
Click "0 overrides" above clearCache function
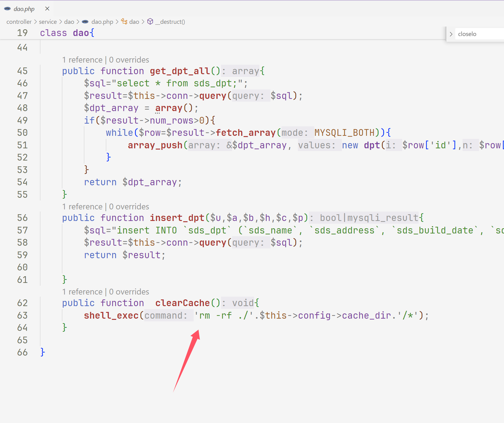pyautogui.click(x=129, y=292)
